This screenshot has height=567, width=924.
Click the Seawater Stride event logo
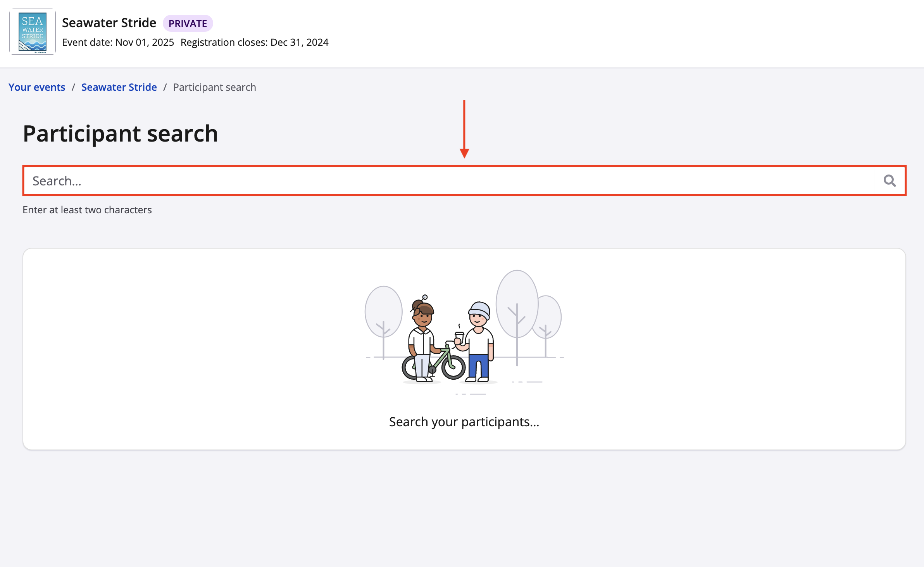click(33, 32)
